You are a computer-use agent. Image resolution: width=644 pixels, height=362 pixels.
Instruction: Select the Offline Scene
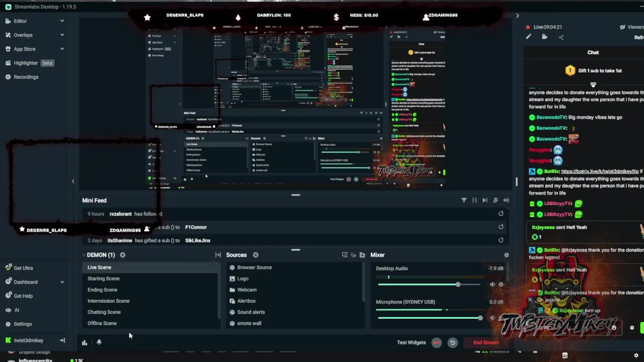click(150, 323)
